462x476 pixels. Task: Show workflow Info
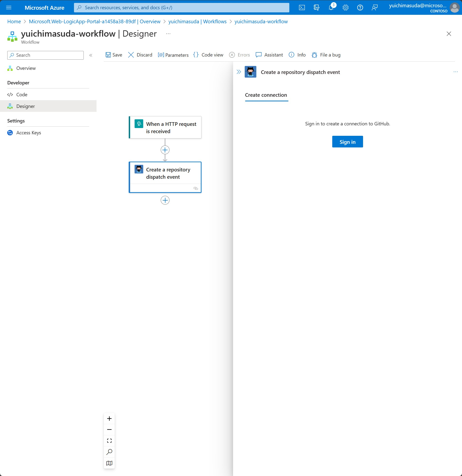[x=297, y=55]
